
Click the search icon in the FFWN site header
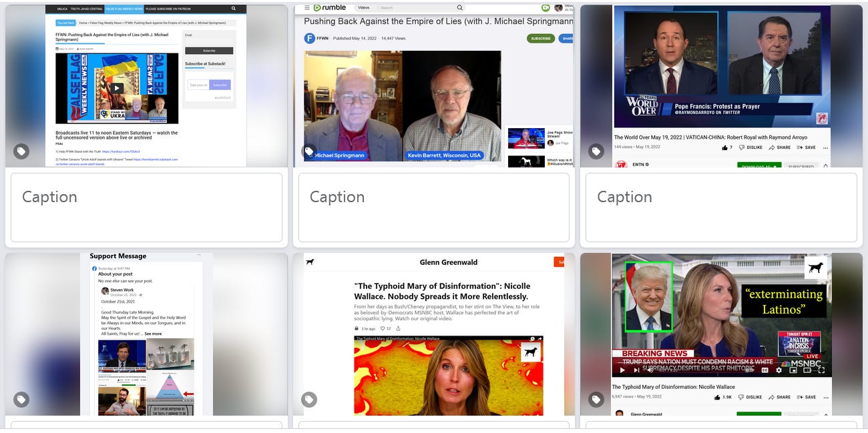[x=234, y=9]
